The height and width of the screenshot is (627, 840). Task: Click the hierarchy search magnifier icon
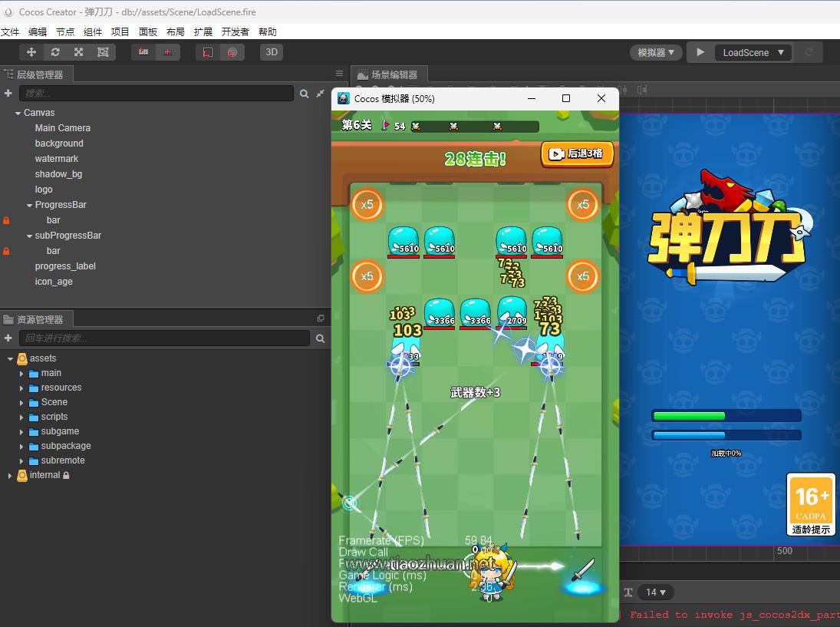305,94
